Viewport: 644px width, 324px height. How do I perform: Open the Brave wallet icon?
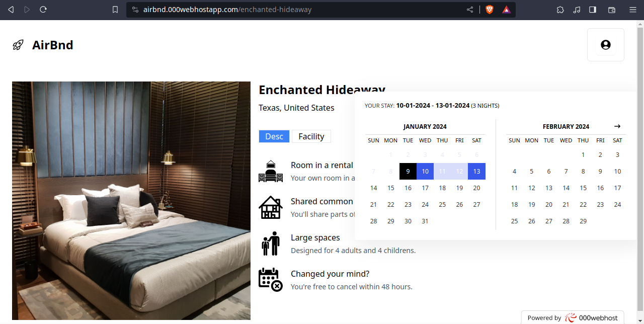click(x=612, y=10)
